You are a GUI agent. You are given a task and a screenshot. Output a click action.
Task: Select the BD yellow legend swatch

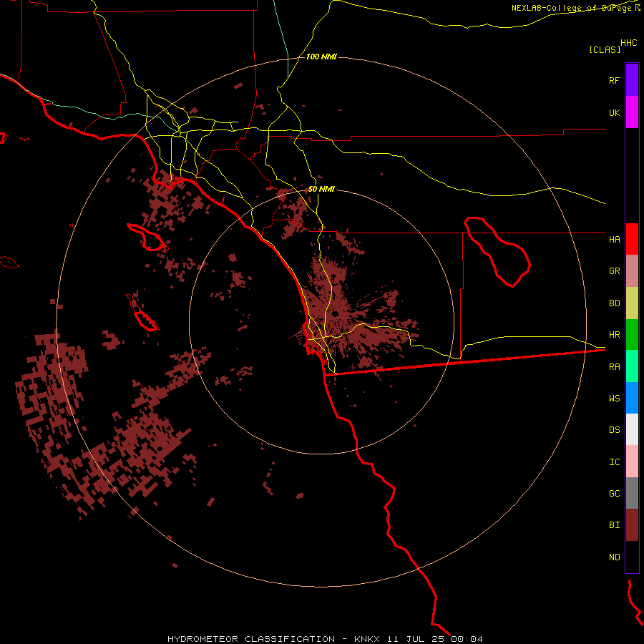point(632,303)
